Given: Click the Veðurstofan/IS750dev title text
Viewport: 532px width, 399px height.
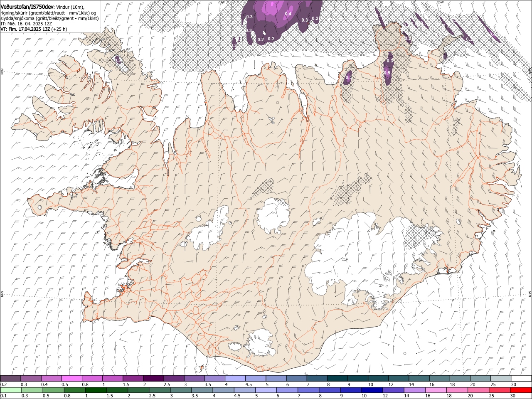Looking at the screenshot, I should [x=27, y=7].
